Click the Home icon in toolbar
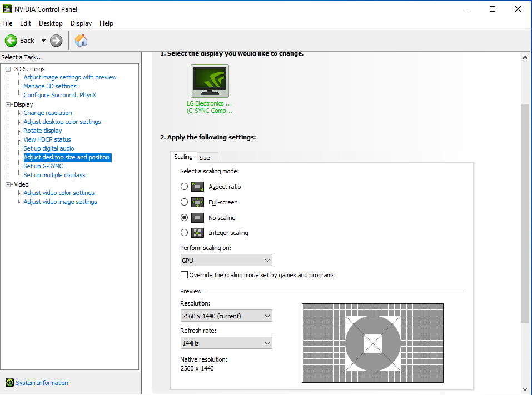This screenshot has height=395, width=532. (81, 41)
